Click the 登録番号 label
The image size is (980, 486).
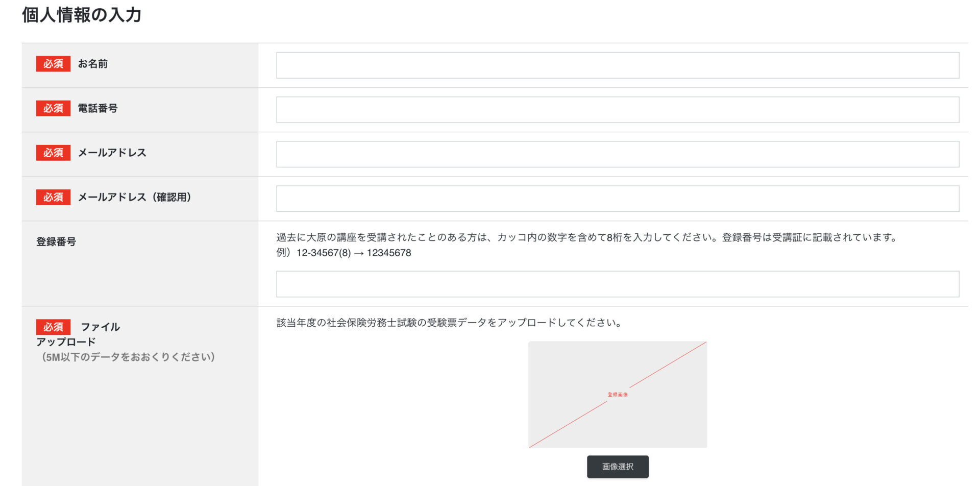[56, 241]
